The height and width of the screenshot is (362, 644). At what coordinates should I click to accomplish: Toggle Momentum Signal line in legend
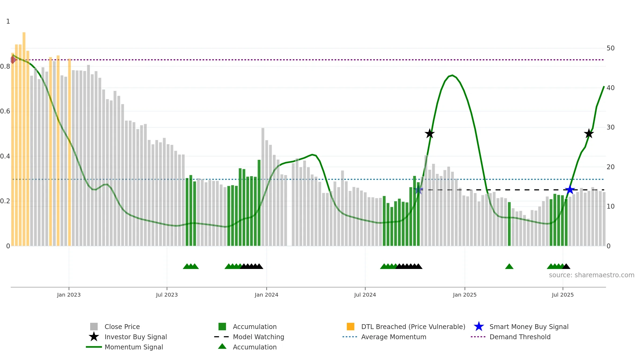click(x=134, y=347)
